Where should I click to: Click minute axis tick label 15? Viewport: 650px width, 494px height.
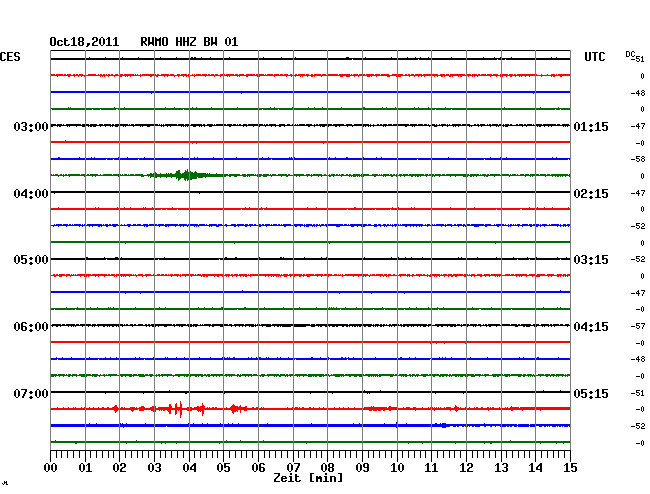pos(570,468)
